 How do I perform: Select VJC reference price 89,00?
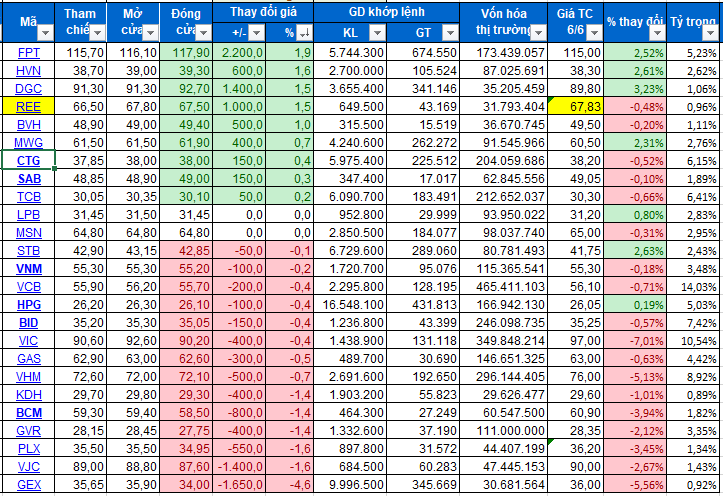(x=80, y=466)
